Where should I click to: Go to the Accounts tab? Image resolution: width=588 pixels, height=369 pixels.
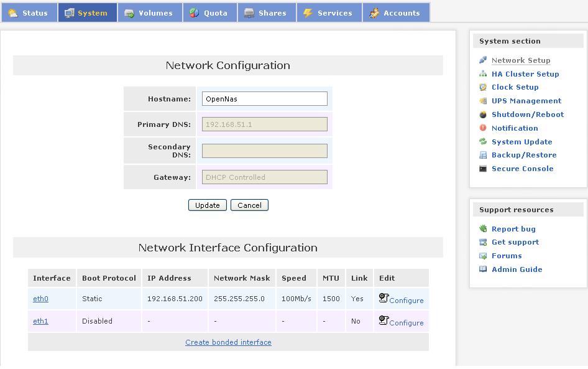click(x=395, y=13)
